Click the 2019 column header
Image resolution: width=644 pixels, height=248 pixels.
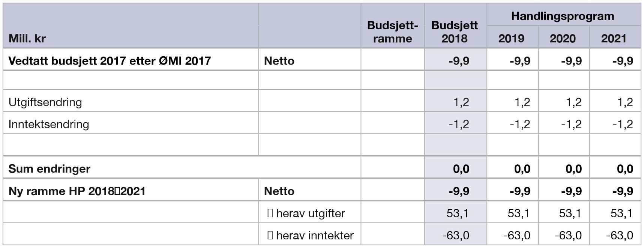[x=511, y=38]
